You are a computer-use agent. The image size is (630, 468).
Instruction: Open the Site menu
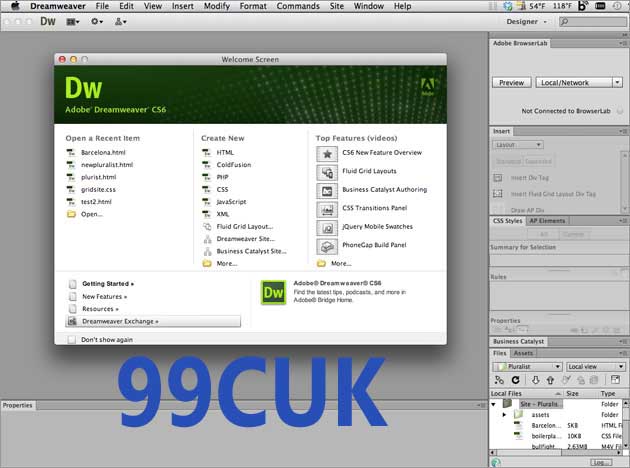click(337, 6)
